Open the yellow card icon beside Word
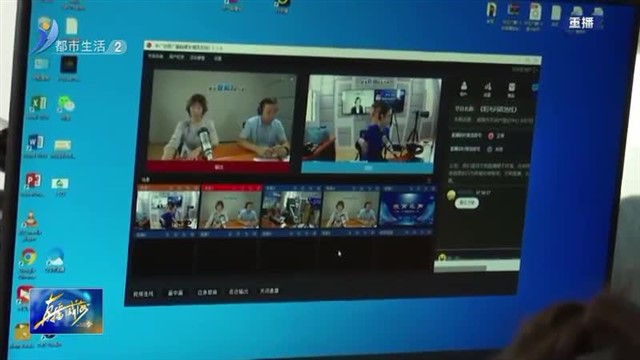 click(62, 144)
